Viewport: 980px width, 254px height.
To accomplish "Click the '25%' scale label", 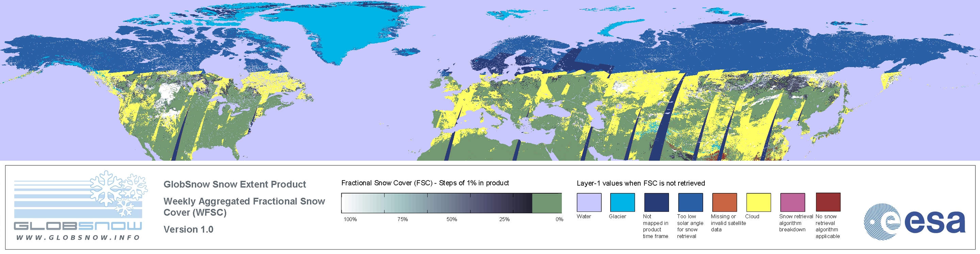I will [504, 219].
